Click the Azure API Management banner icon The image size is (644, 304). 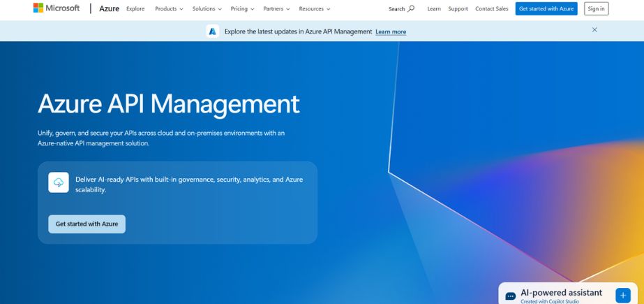coord(212,31)
